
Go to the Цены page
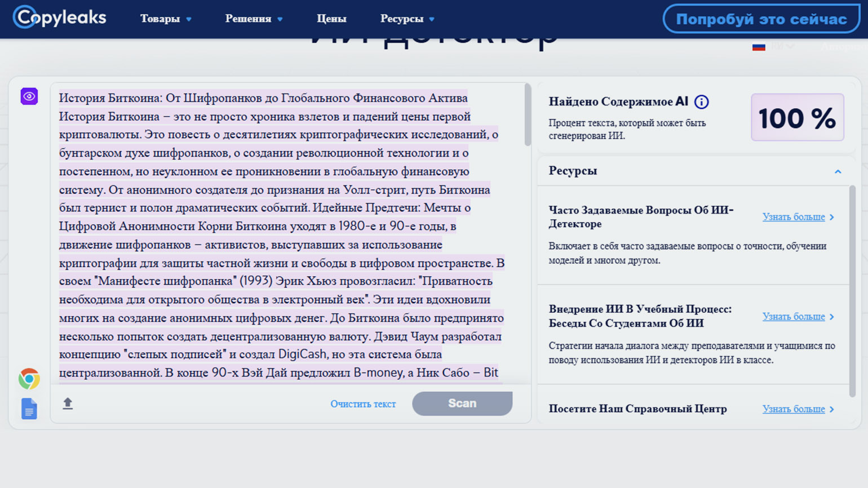pyautogui.click(x=331, y=19)
